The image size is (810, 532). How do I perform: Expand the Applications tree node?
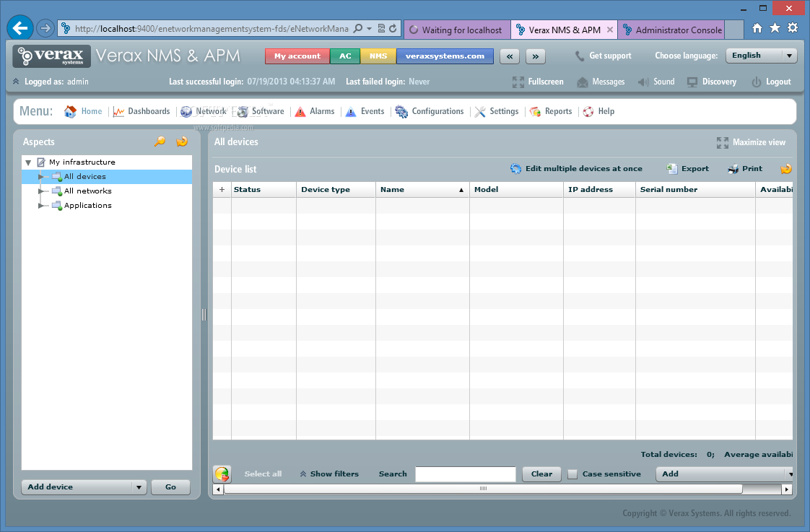[x=41, y=206]
